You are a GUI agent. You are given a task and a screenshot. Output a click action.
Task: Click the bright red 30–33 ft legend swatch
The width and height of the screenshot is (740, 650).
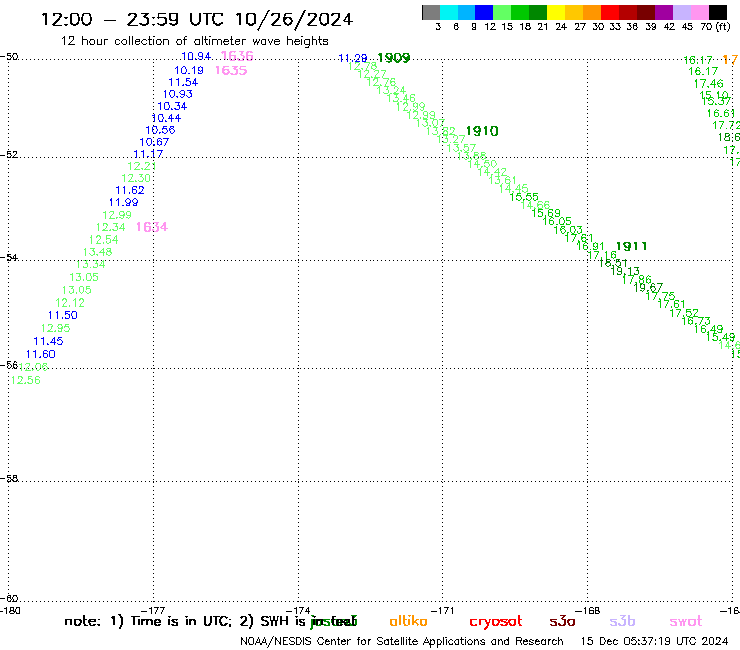point(610,12)
